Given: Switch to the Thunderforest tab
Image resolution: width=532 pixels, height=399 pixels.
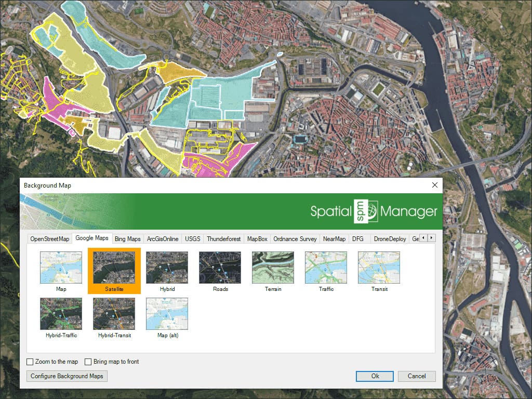Looking at the screenshot, I should [x=223, y=238].
